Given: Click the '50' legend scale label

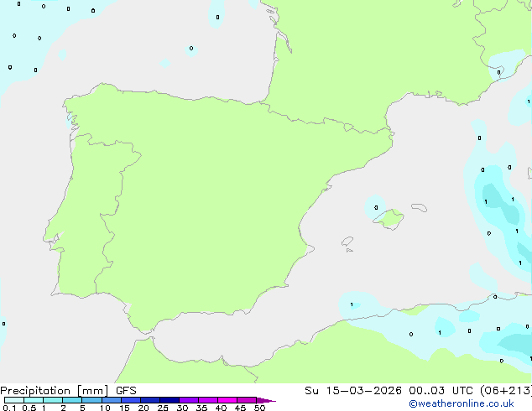Looking at the screenshot, I should (x=259, y=408).
